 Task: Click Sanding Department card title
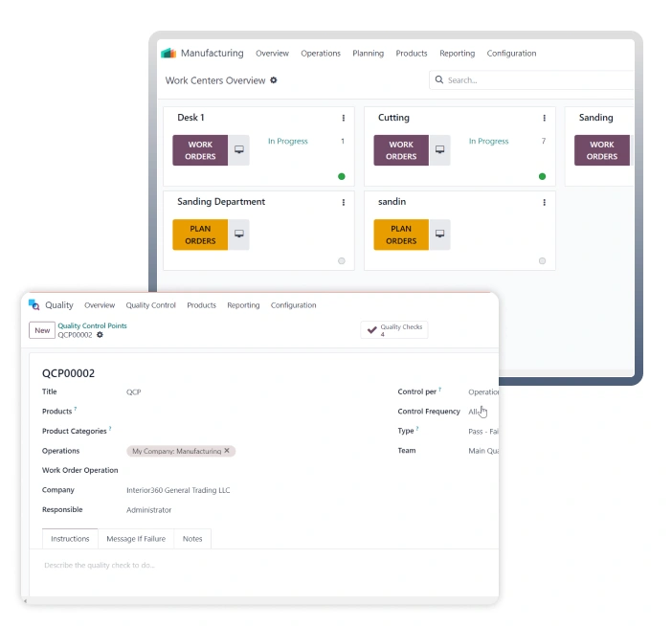point(221,201)
